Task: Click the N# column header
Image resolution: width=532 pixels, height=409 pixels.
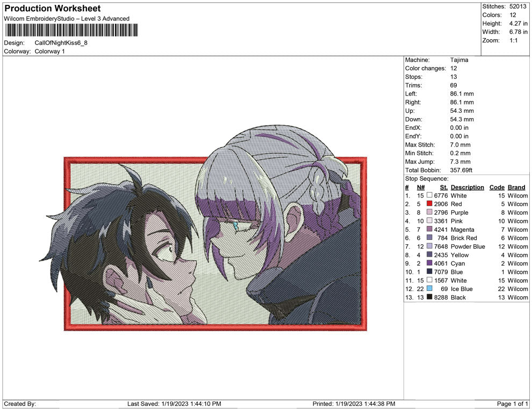Action: click(x=421, y=187)
